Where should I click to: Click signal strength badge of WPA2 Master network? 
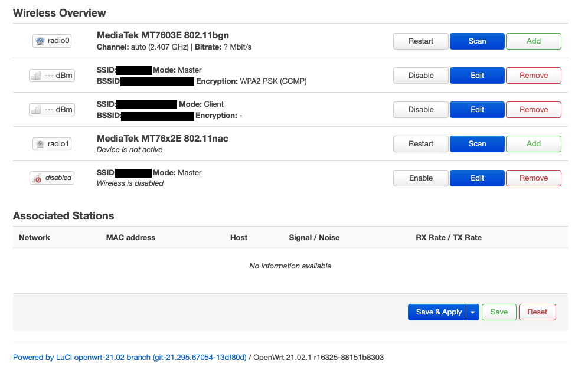[52, 76]
